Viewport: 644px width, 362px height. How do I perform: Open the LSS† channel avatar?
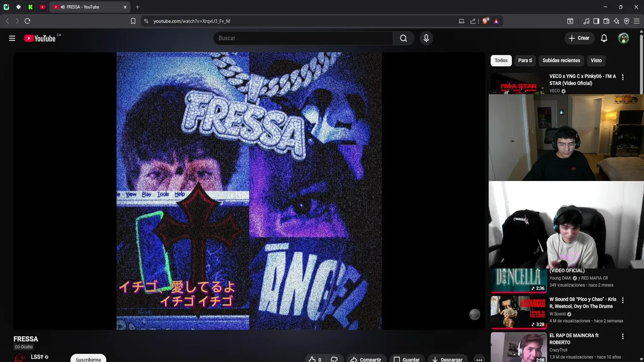point(20,358)
